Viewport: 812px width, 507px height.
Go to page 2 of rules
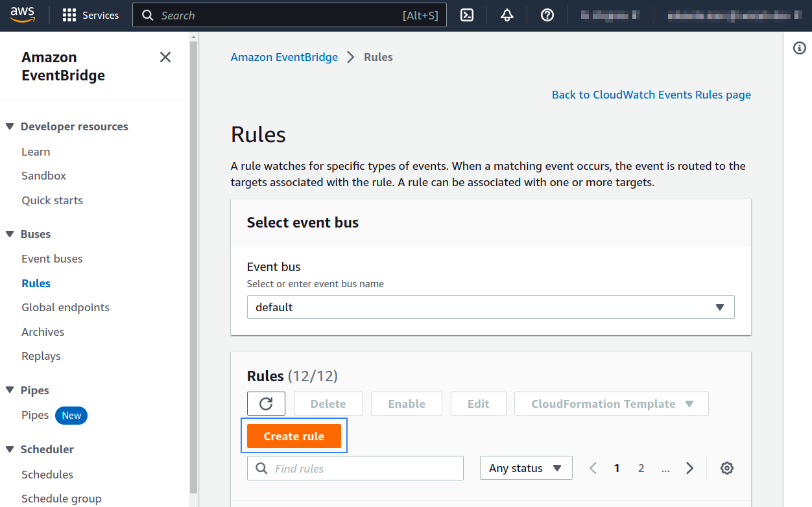pos(641,468)
